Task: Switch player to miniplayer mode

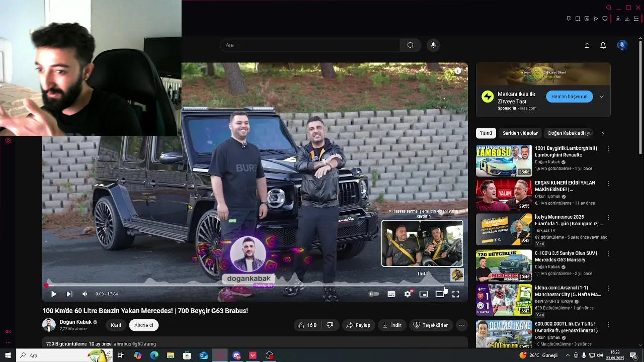Action: [x=424, y=294]
